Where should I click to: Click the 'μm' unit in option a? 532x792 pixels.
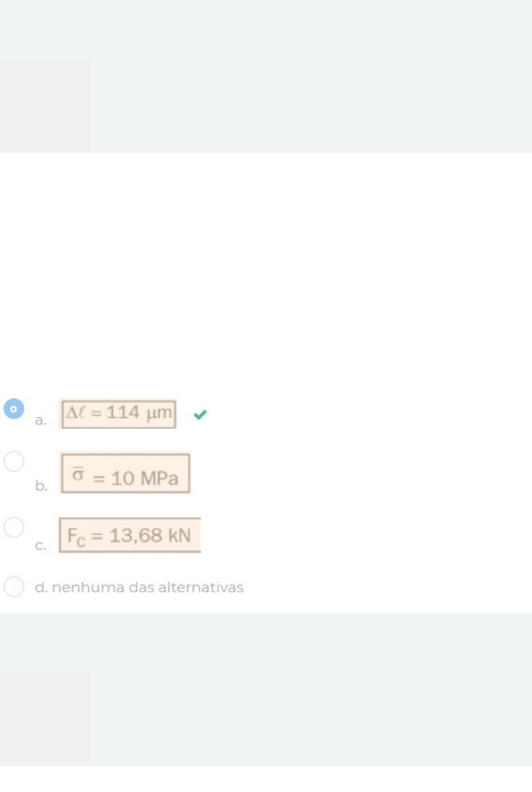tap(159, 414)
